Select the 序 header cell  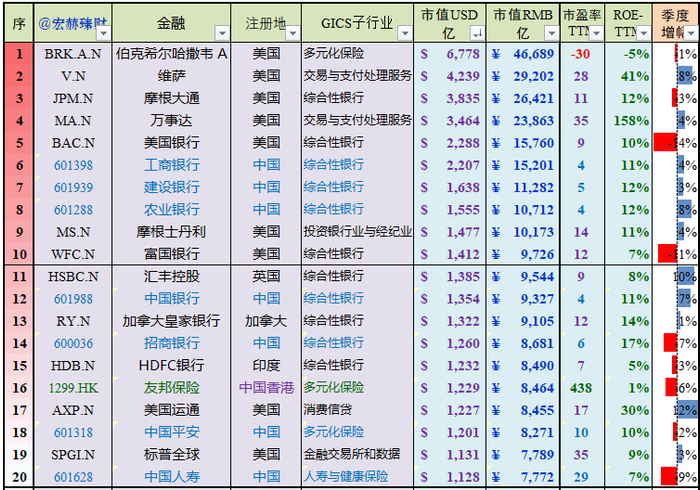19,24
